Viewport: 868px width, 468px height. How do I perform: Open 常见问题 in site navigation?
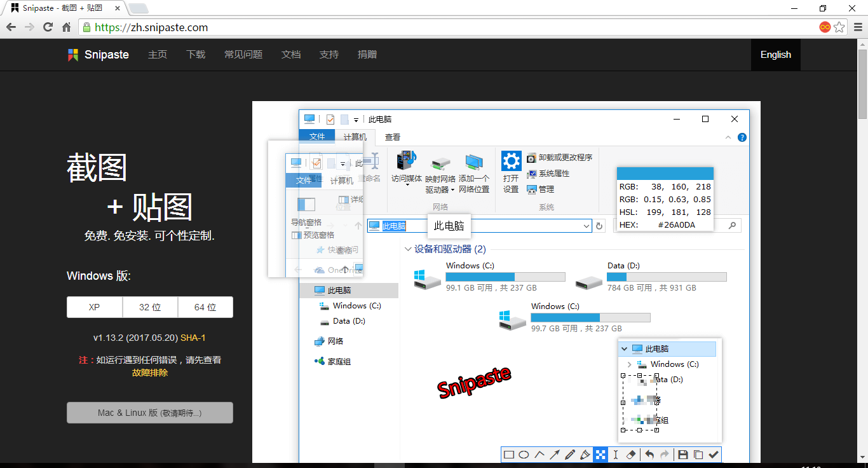click(243, 55)
